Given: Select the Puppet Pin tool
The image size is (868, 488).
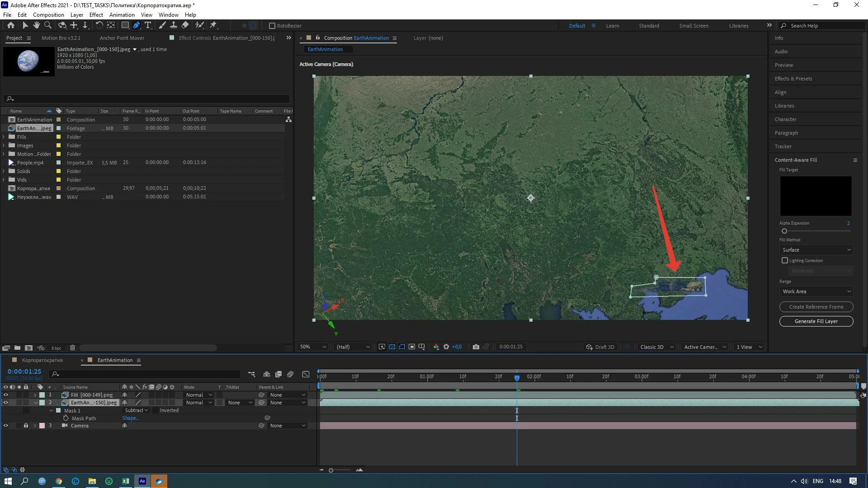Looking at the screenshot, I should pos(213,25).
